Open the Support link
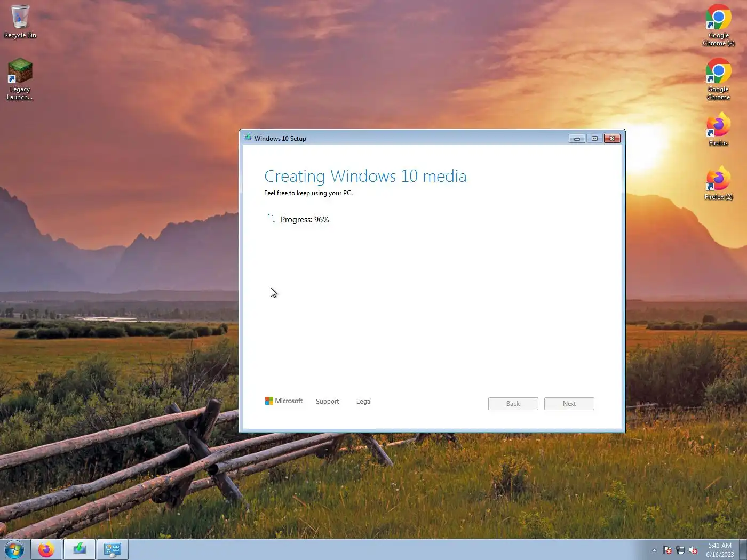The width and height of the screenshot is (747, 560). pyautogui.click(x=328, y=402)
